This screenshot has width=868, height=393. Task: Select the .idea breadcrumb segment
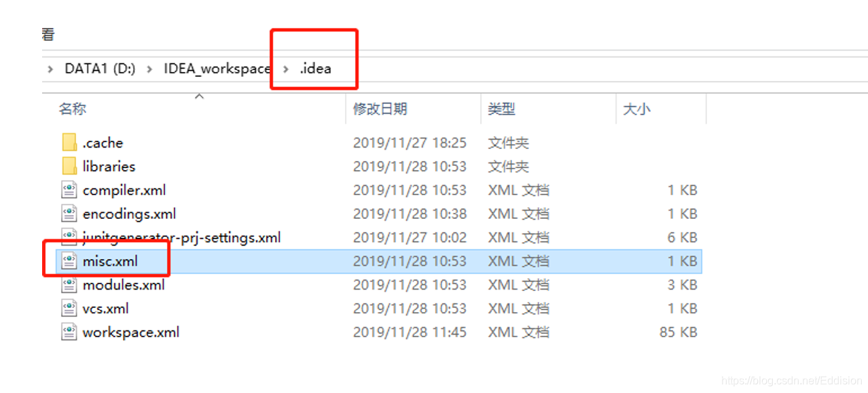coord(316,69)
